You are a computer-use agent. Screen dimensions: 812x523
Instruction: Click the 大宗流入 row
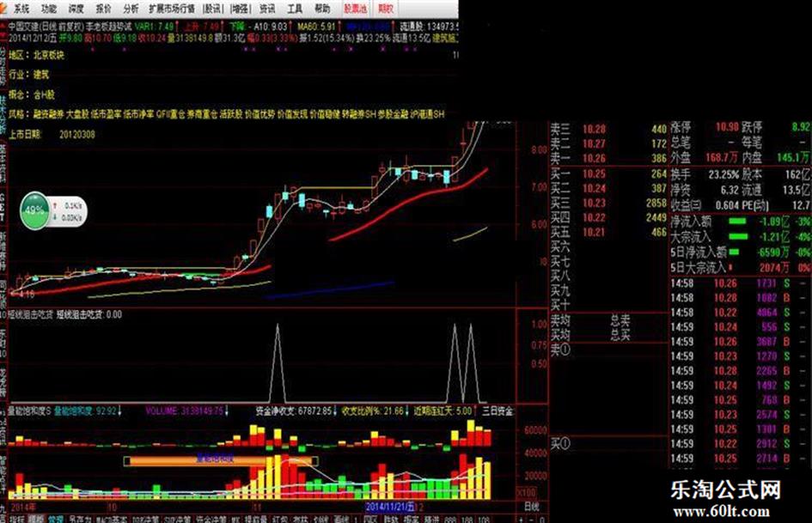(x=741, y=237)
